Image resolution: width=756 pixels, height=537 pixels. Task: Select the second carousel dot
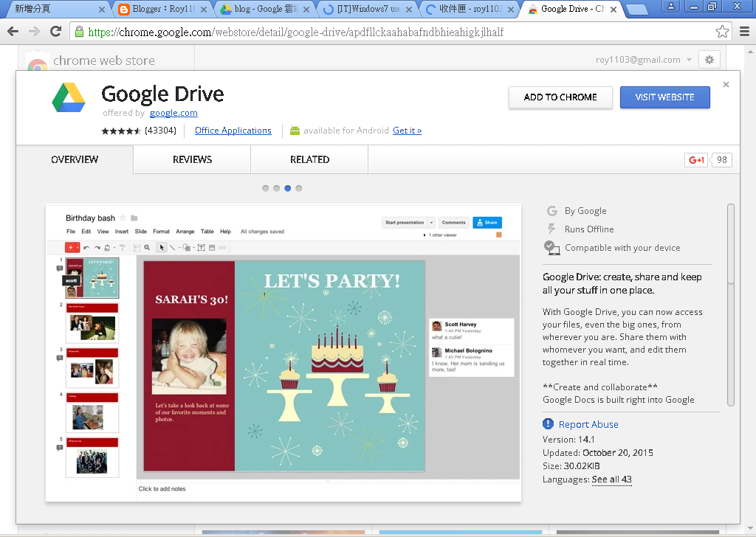coord(276,188)
